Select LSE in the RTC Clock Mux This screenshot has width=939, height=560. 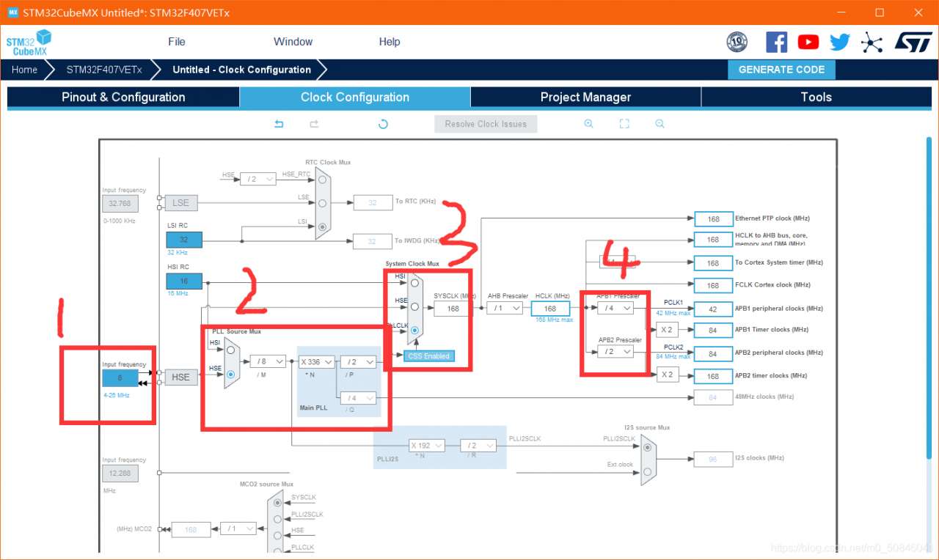321,202
